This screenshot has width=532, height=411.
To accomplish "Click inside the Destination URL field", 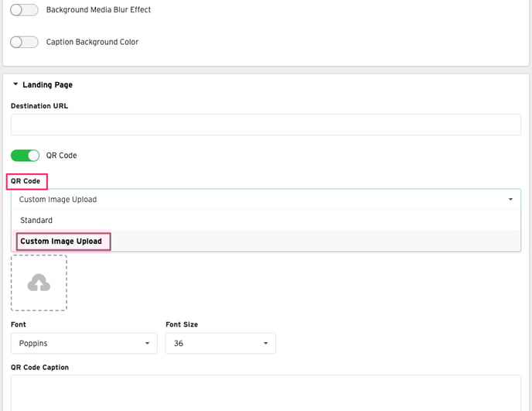I will [265, 125].
